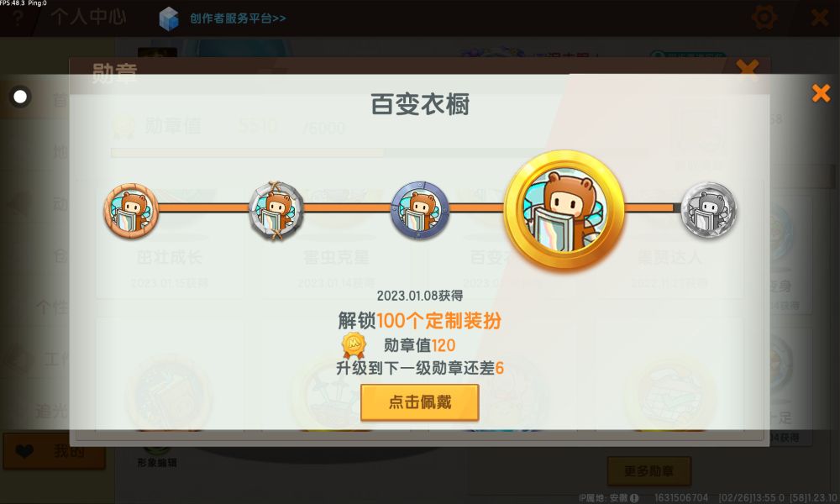Viewport: 840px width, 504px height.
Task: Open the settings gear icon
Action: [764, 18]
